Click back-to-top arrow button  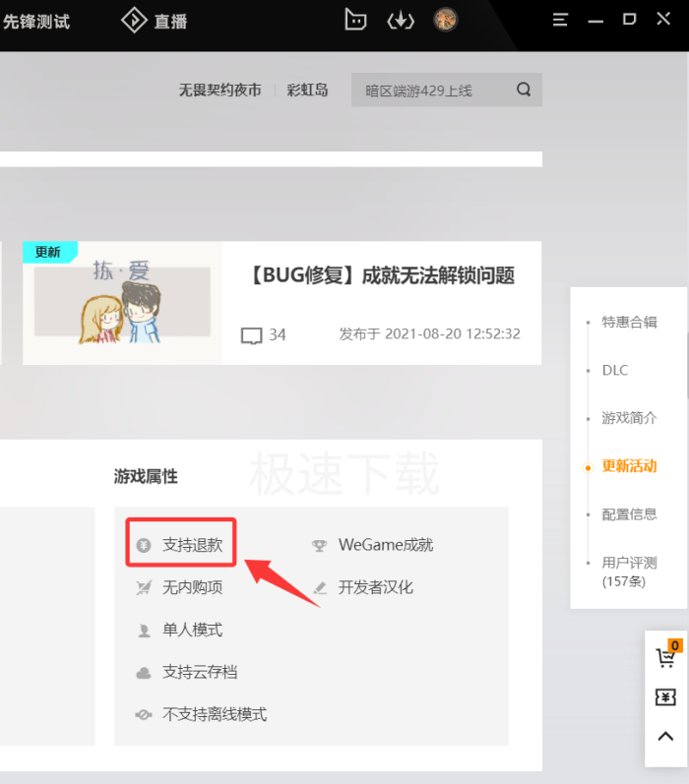point(665,737)
